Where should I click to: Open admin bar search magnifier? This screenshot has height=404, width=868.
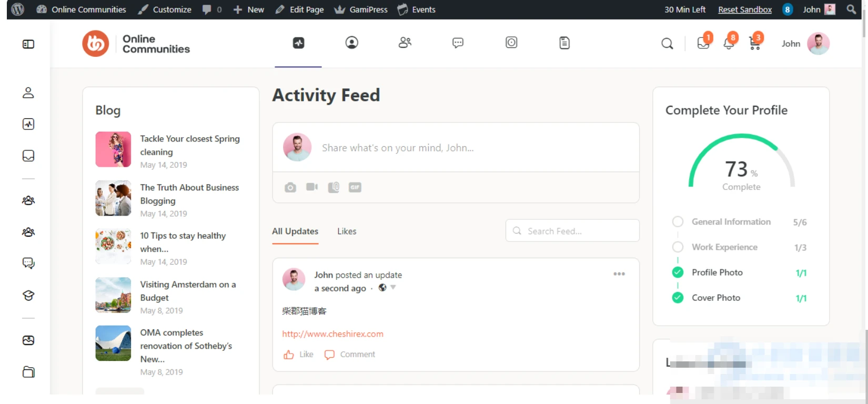(x=851, y=9)
